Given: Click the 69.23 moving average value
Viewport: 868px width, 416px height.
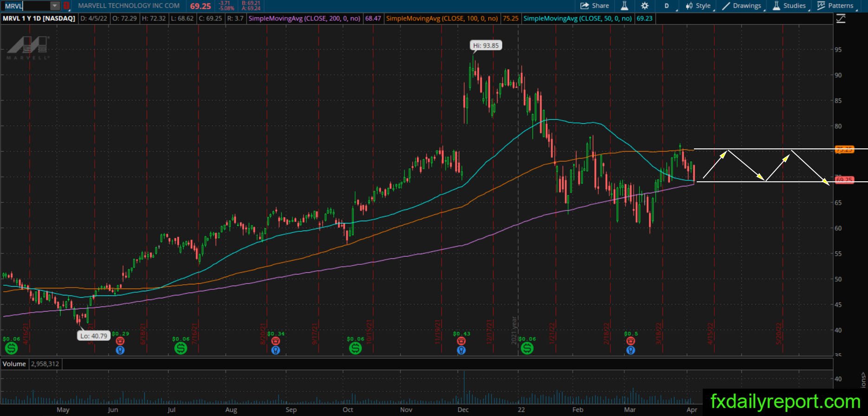Looking at the screenshot, I should (x=644, y=19).
